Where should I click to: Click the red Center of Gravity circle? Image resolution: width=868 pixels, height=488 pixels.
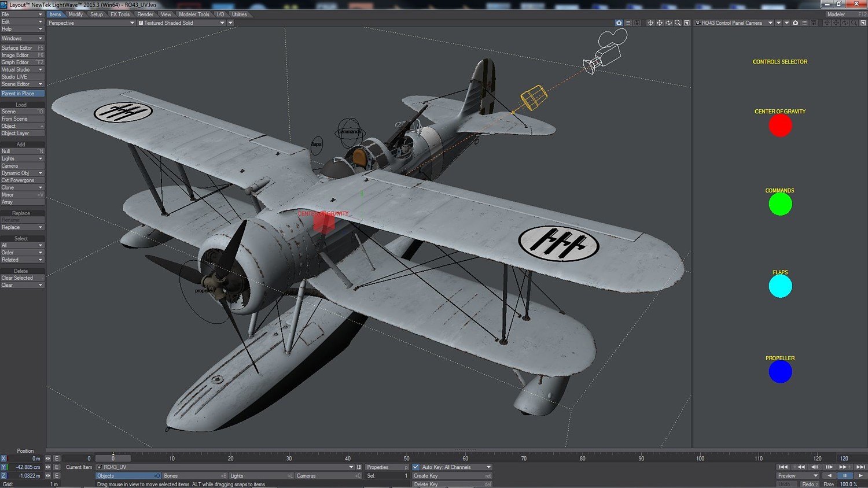point(780,125)
